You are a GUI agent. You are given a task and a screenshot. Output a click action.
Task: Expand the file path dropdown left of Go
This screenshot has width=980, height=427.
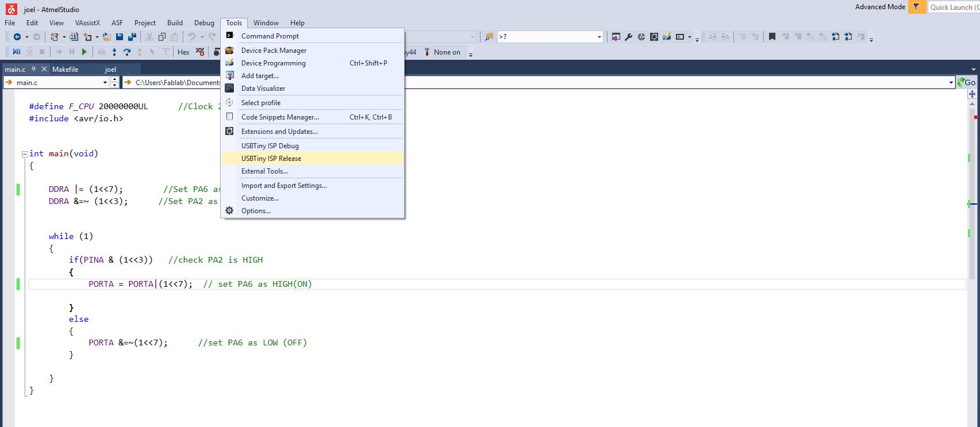click(x=951, y=83)
